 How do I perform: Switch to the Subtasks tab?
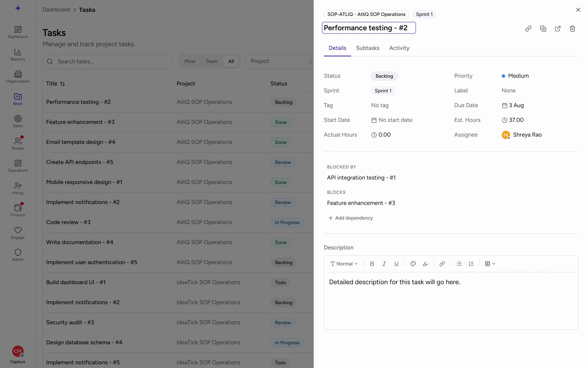click(x=368, y=48)
